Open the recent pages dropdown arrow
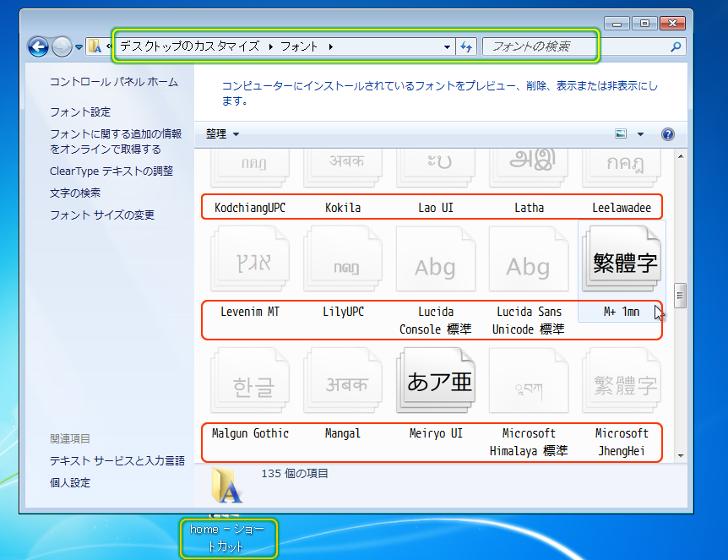 [x=79, y=47]
